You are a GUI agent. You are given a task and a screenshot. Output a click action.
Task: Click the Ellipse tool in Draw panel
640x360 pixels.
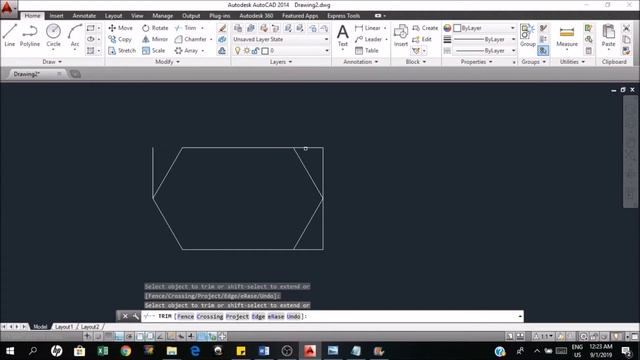pos(91,39)
